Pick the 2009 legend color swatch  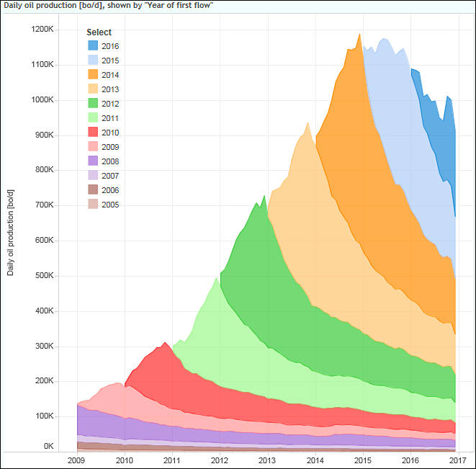[x=93, y=146]
